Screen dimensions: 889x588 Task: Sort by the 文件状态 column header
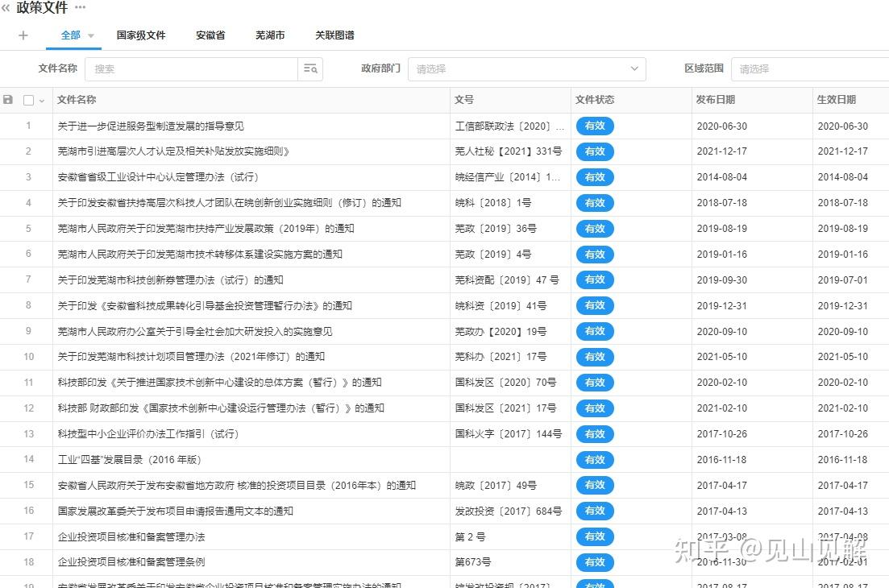(595, 100)
